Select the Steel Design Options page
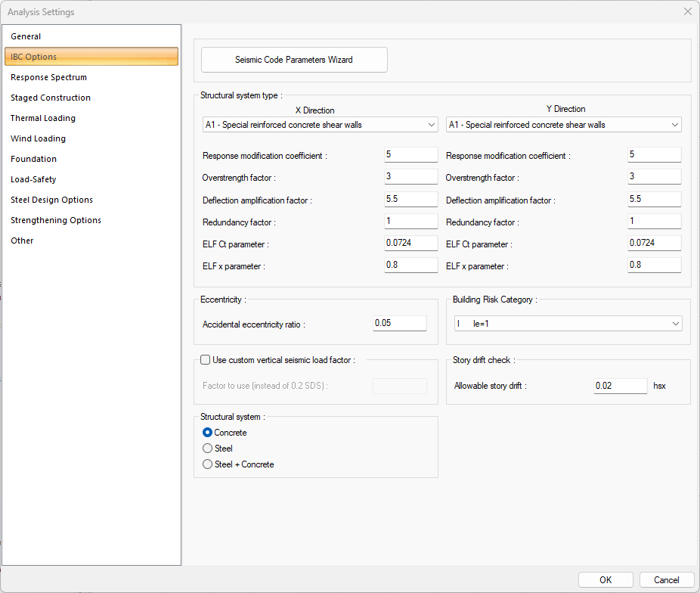 tap(51, 200)
